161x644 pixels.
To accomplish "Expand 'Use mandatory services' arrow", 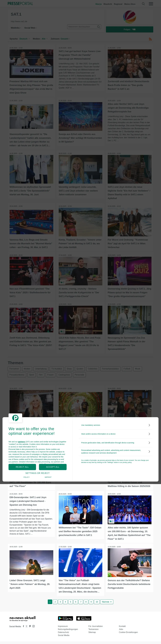I will click(149, 425).
